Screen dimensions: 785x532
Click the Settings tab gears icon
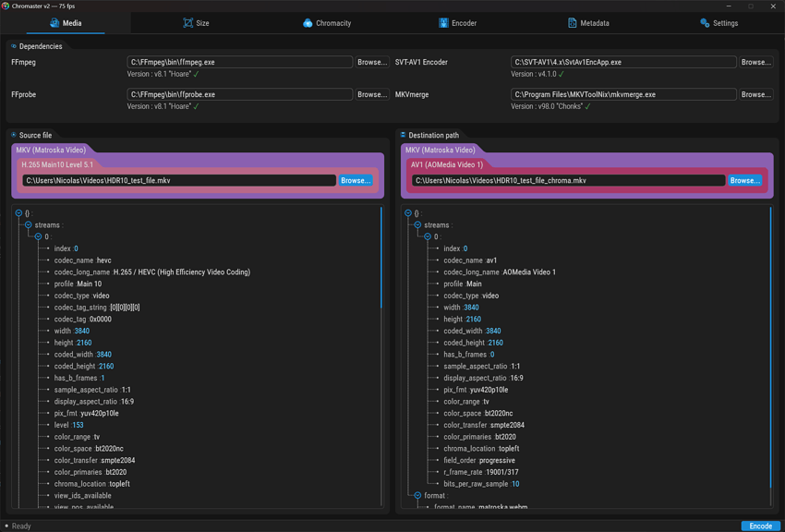point(705,23)
